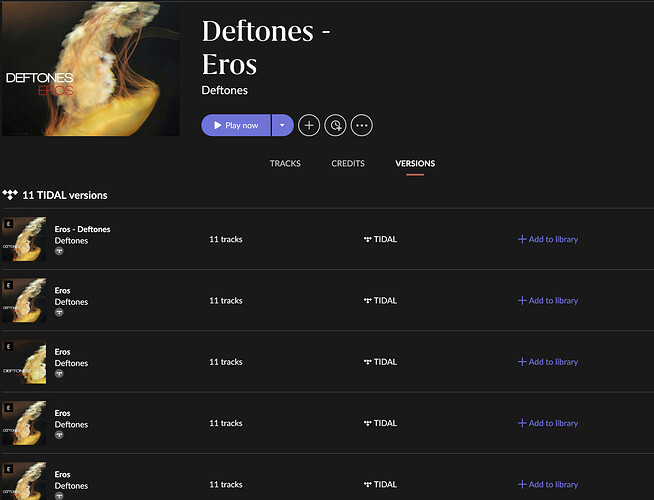Add fourth Eros version to library
This screenshot has width=654, height=500.
click(x=548, y=423)
